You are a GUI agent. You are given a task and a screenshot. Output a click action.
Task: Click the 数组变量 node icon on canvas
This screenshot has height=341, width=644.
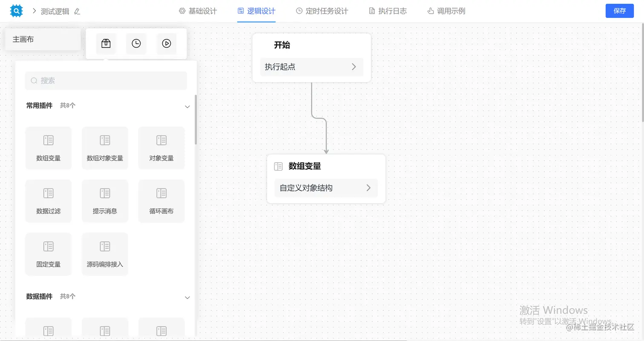pyautogui.click(x=279, y=166)
